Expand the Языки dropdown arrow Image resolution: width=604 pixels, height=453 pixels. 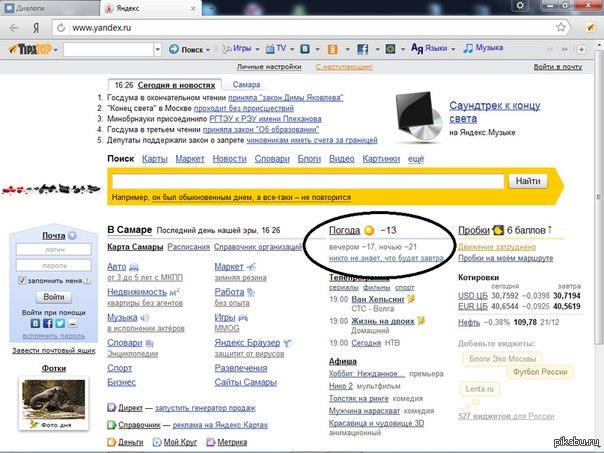tap(453, 50)
